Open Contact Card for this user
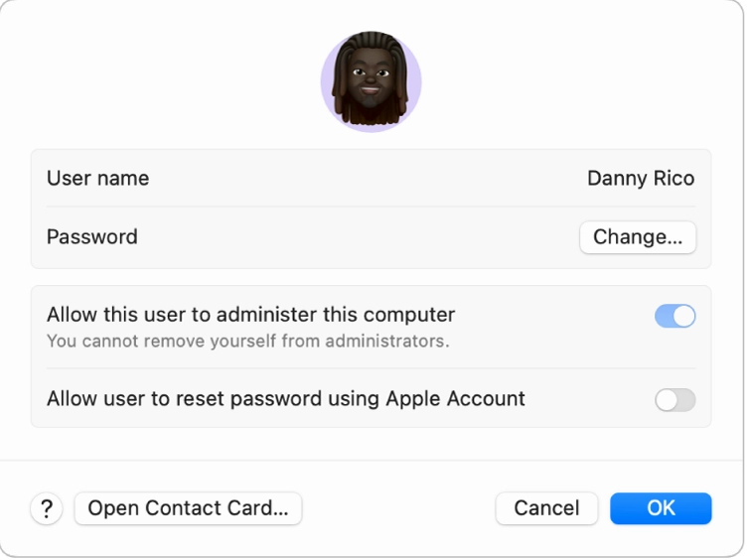 click(188, 508)
